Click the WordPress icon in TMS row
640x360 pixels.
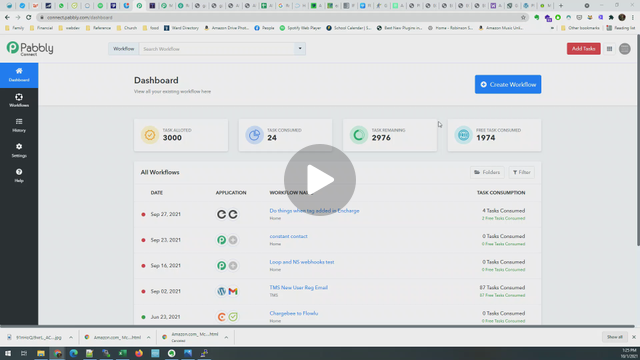click(221, 291)
